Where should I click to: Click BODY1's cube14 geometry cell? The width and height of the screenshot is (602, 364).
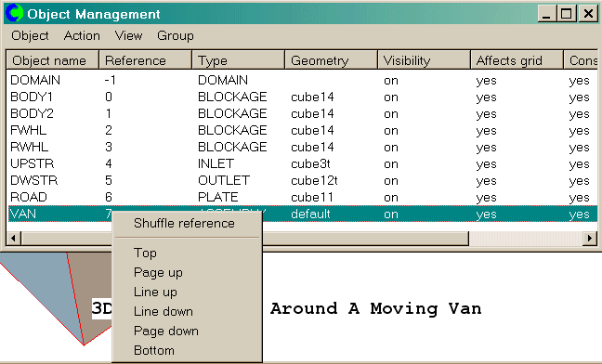[x=312, y=97]
